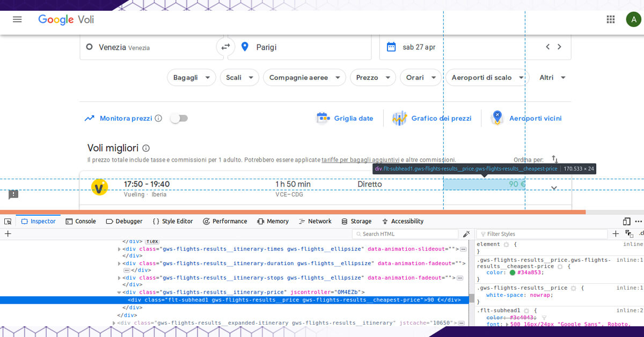Open Grafico dei prezzi
The image size is (644, 337).
tap(431, 118)
